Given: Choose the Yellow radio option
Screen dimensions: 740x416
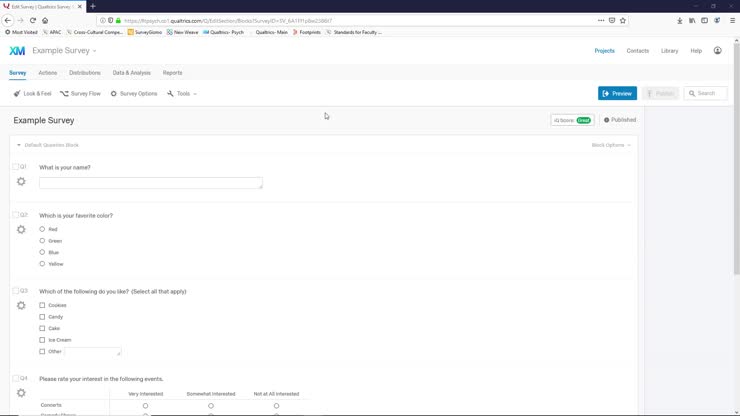Looking at the screenshot, I should pyautogui.click(x=42, y=264).
